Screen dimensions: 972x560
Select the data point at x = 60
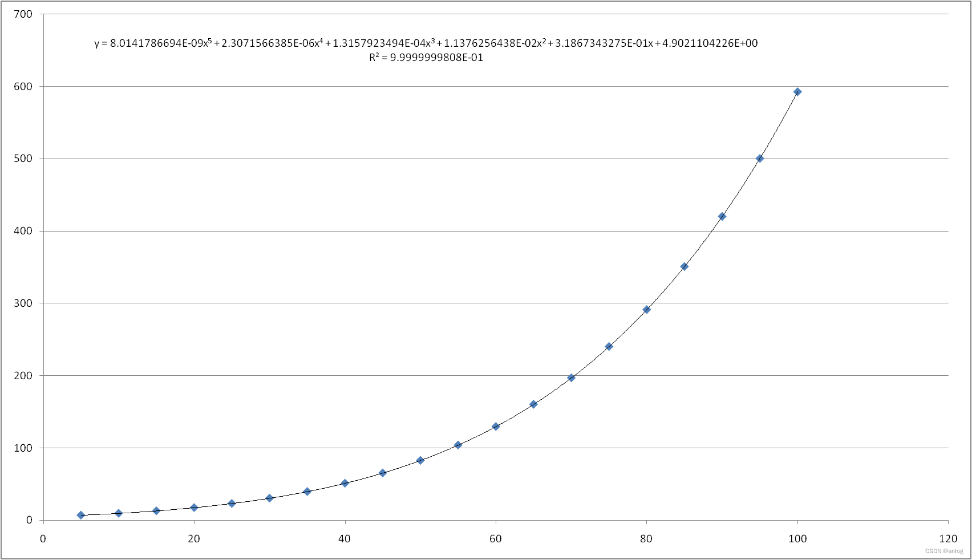[x=496, y=427]
